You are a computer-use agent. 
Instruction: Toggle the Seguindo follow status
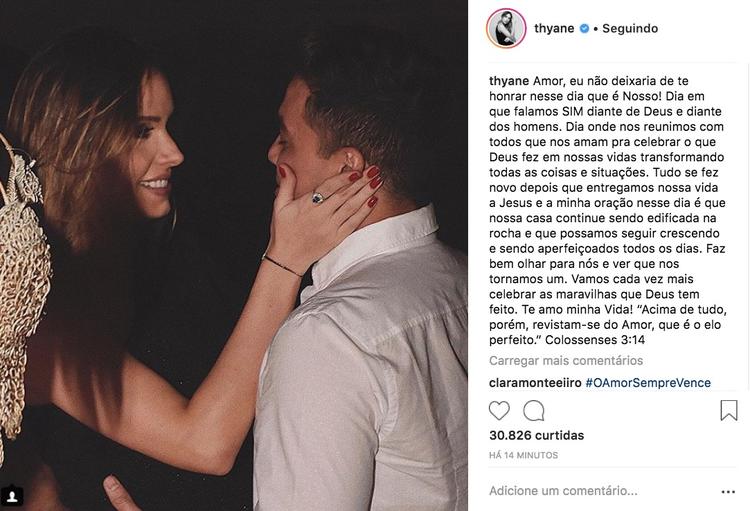630,28
